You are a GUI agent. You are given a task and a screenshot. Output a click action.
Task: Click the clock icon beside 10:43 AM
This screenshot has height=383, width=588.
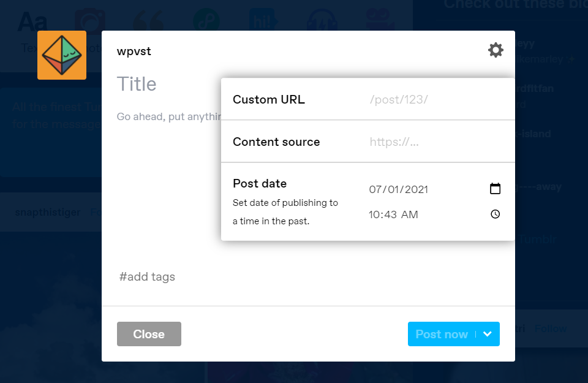point(496,214)
